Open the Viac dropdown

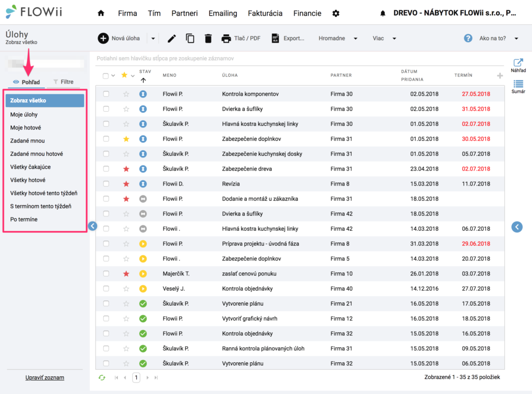tap(384, 38)
